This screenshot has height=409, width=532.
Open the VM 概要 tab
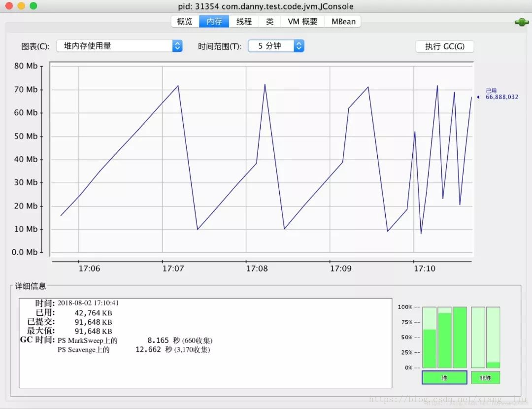pyautogui.click(x=302, y=21)
